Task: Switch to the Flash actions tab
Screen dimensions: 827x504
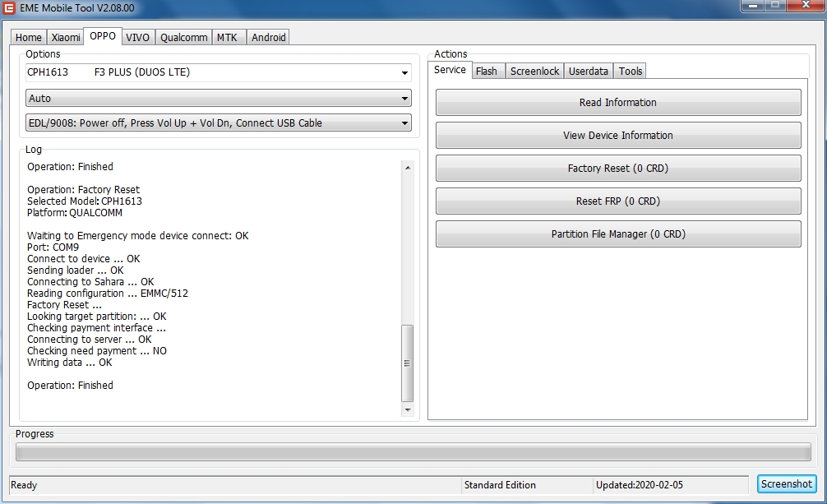Action: tap(487, 72)
